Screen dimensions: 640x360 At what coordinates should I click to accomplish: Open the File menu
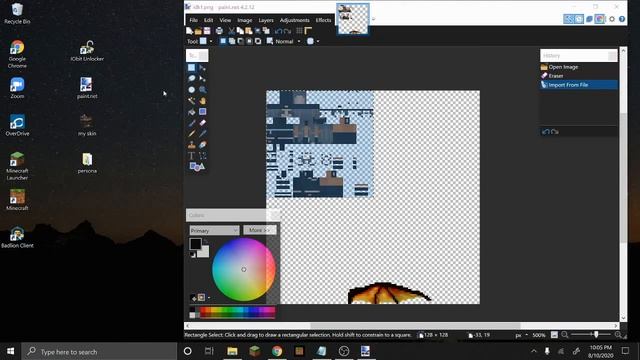click(x=193, y=20)
